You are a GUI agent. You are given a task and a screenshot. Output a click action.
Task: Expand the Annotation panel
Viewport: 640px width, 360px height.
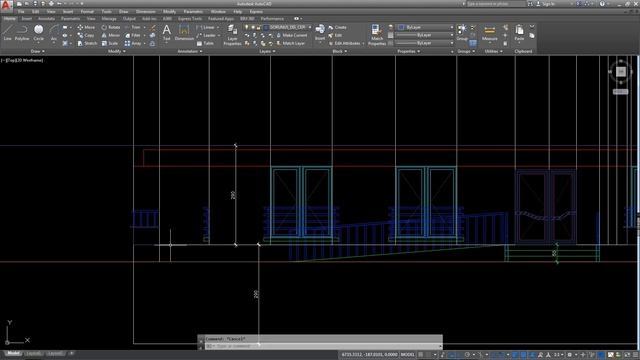(x=189, y=51)
